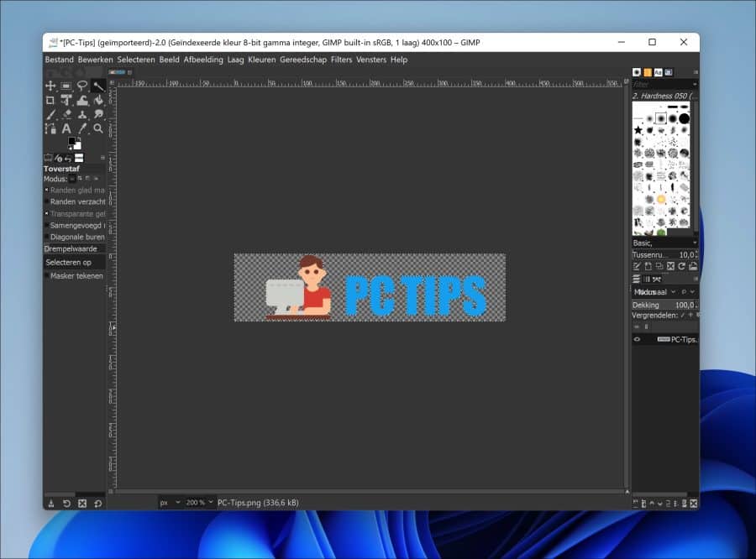Adjust the Tussenruimte spacing value
Screen dimensions: 756x559
pyautogui.click(x=665, y=254)
